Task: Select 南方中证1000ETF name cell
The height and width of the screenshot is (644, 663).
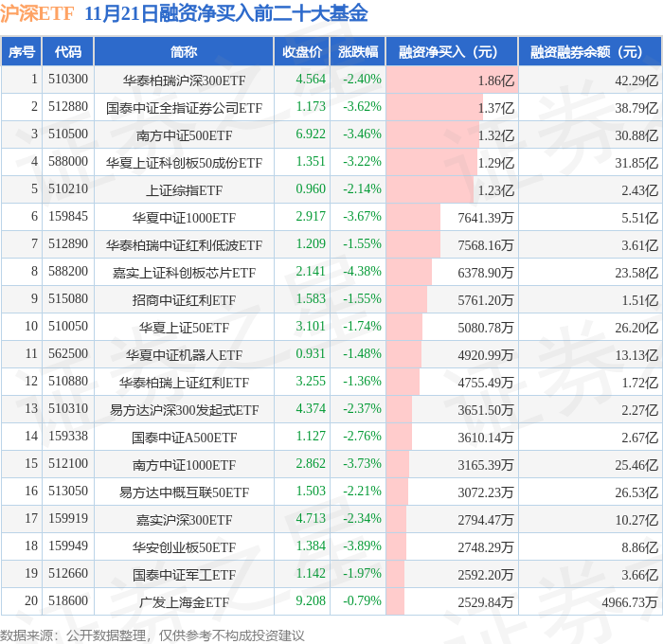Action: [184, 465]
